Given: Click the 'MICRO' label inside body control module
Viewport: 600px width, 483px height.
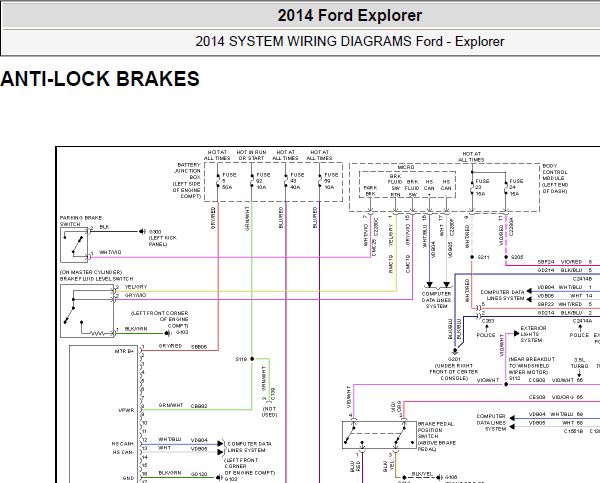Looking at the screenshot, I should (406, 167).
